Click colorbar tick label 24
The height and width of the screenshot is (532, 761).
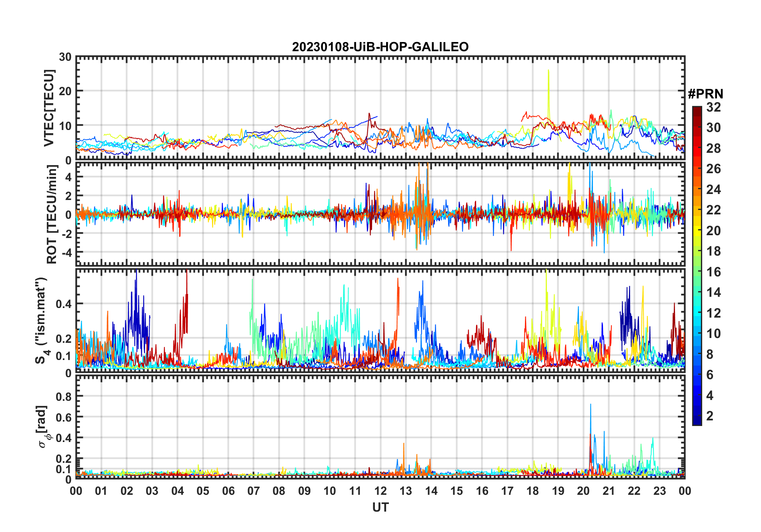pyautogui.click(x=713, y=190)
